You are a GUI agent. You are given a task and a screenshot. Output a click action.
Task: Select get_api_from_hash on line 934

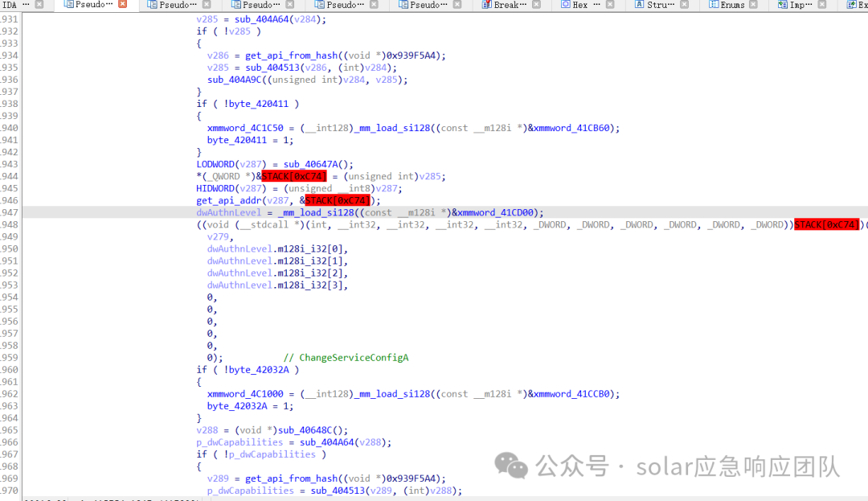(291, 55)
